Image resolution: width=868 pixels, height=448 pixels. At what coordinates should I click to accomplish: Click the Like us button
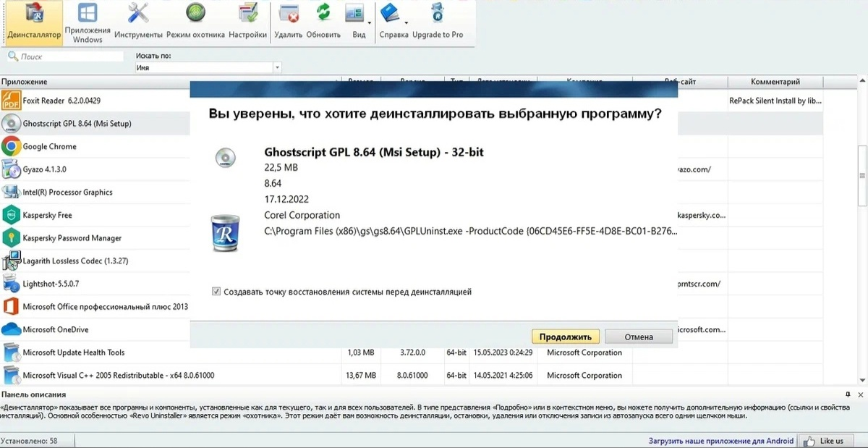coord(825,441)
